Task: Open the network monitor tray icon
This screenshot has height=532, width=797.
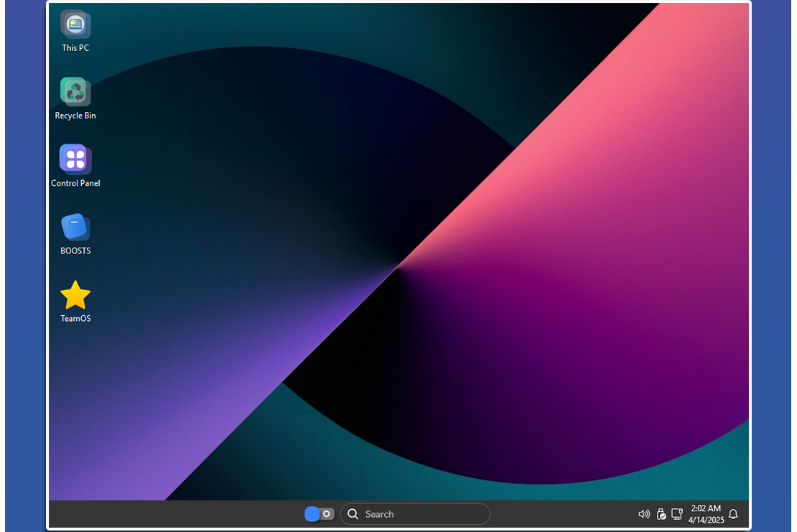Action: tap(677, 514)
